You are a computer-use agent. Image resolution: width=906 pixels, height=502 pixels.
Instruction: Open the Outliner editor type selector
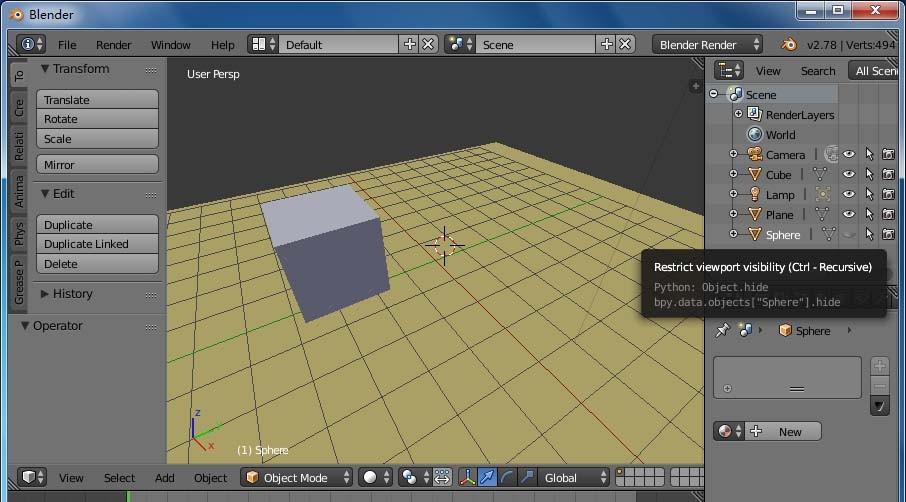pyautogui.click(x=729, y=70)
